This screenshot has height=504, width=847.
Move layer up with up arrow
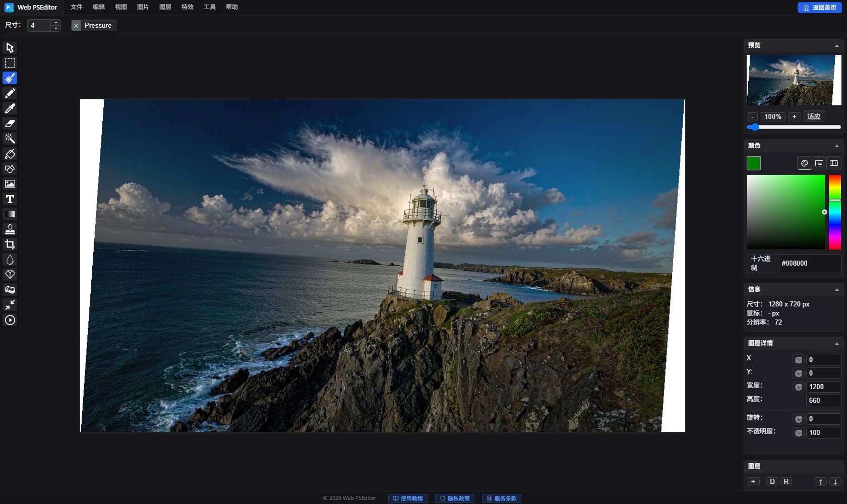pos(821,482)
